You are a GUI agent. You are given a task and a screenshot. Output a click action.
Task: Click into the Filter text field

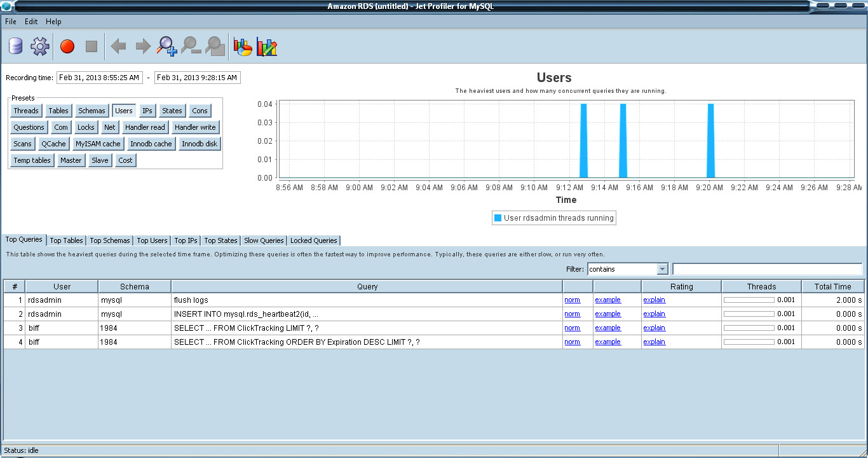click(x=768, y=269)
